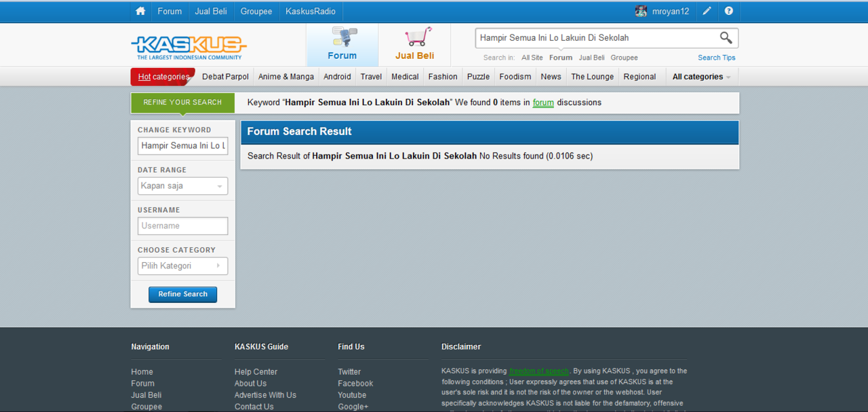Focus the main search box at top
Screen dimensions: 868x412
597,38
